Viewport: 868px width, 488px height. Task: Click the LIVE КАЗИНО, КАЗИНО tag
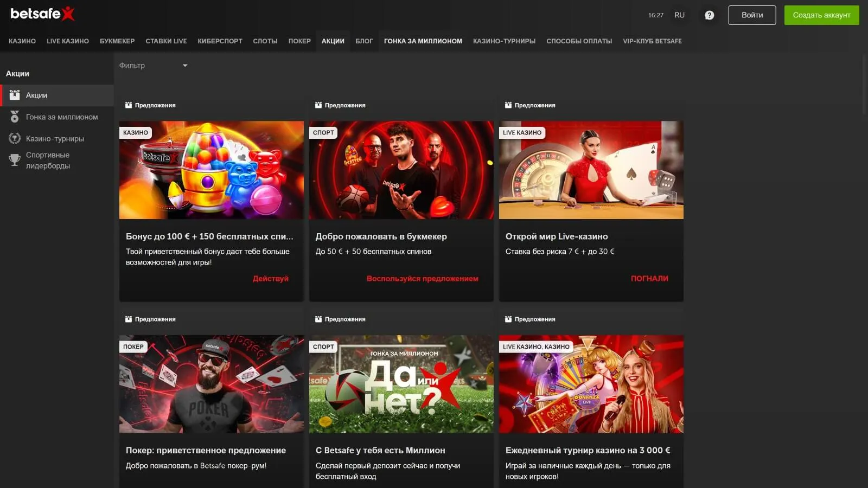536,347
